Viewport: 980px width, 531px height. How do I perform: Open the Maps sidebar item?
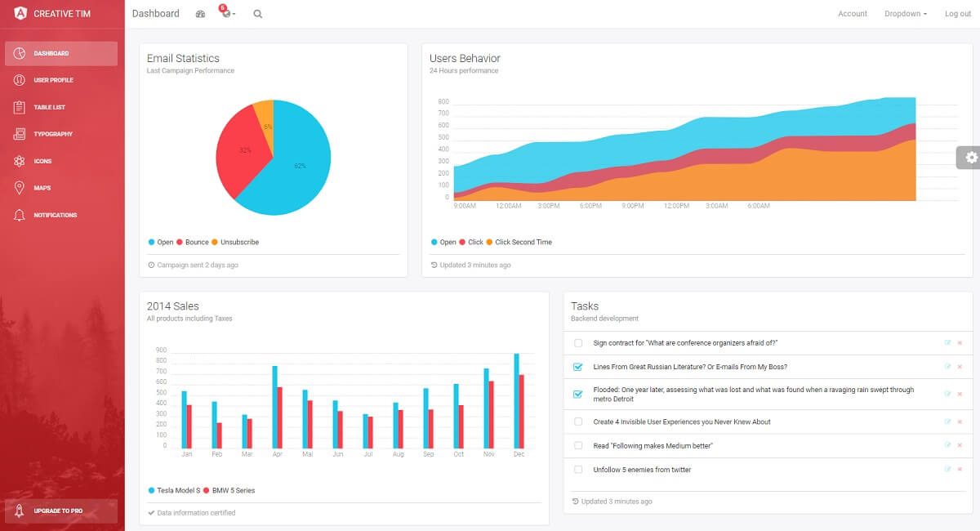[x=61, y=188]
